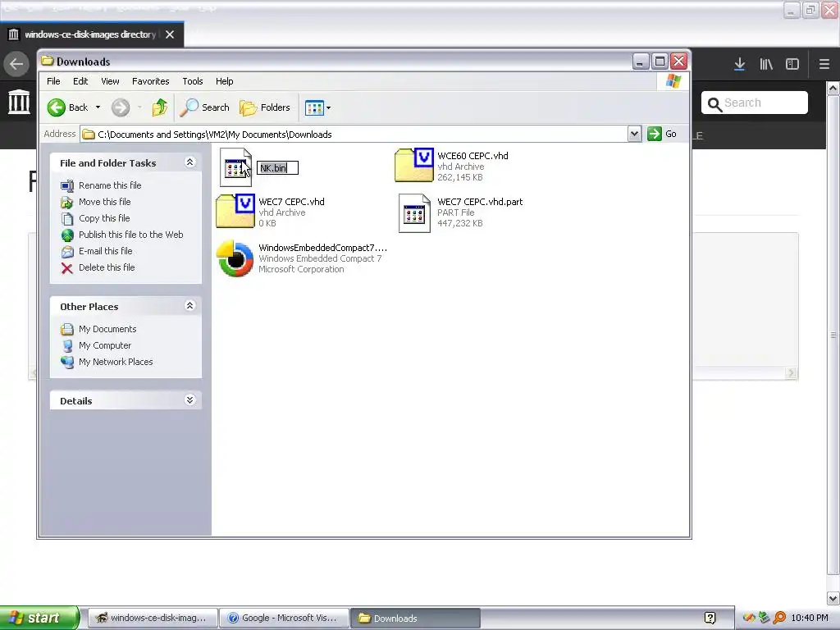Click Internet Archive logo in browser
Screen dimensions: 840x630
click(x=19, y=102)
